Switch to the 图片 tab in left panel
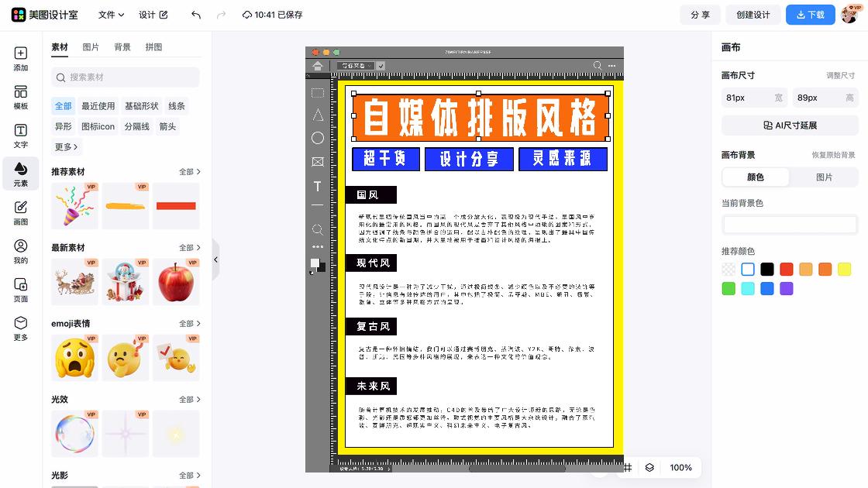 coord(91,47)
